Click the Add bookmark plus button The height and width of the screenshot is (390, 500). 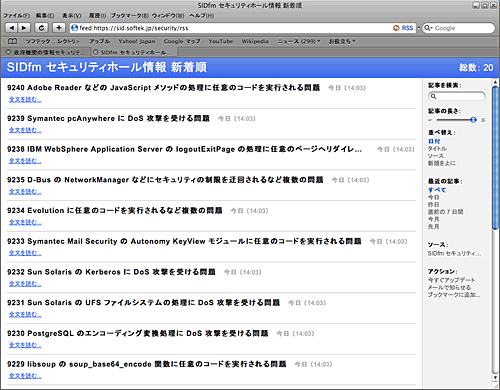pyautogui.click(x=59, y=28)
